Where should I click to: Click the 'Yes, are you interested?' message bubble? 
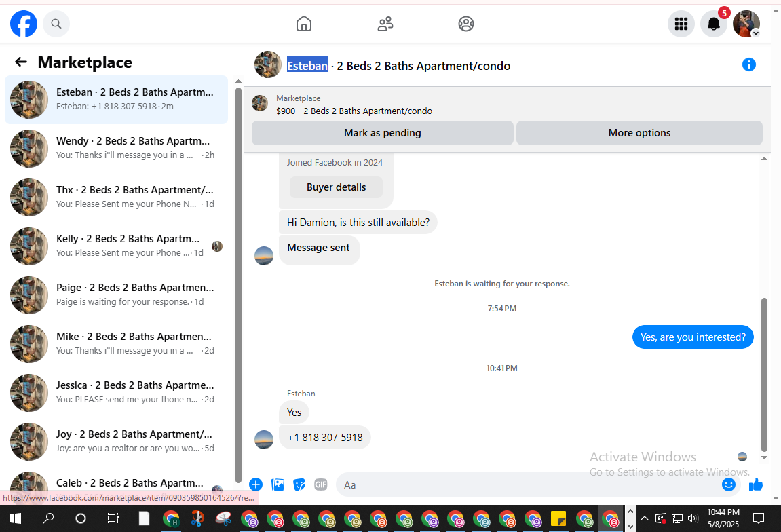coord(693,337)
